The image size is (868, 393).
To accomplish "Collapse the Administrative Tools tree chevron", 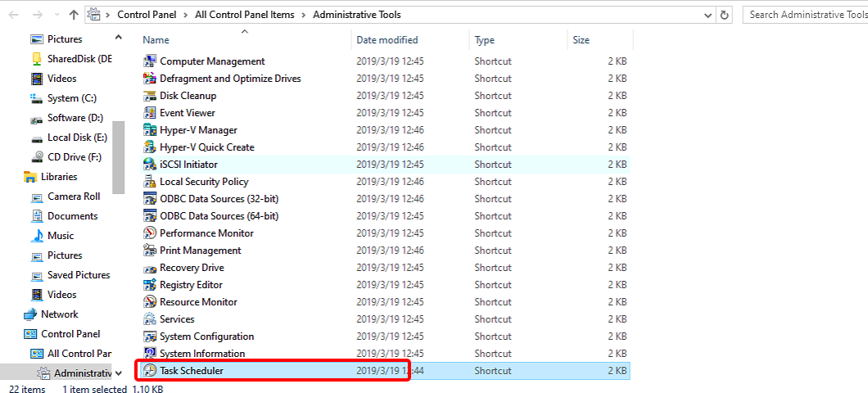I will pos(119,373).
